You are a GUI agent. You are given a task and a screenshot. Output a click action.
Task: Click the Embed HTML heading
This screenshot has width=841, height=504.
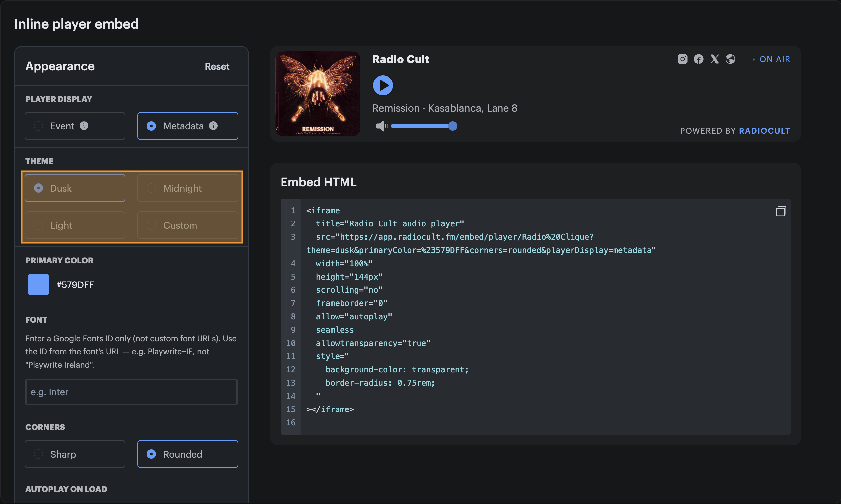tap(319, 182)
